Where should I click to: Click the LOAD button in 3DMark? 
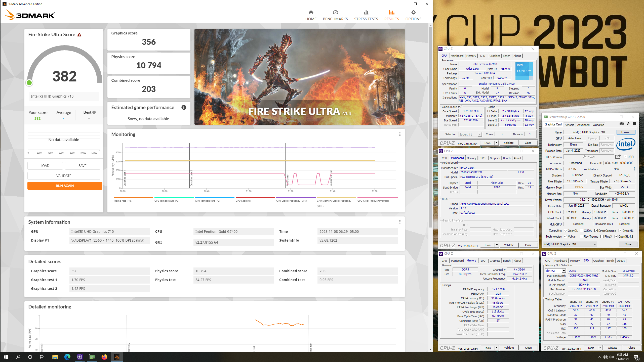(45, 166)
